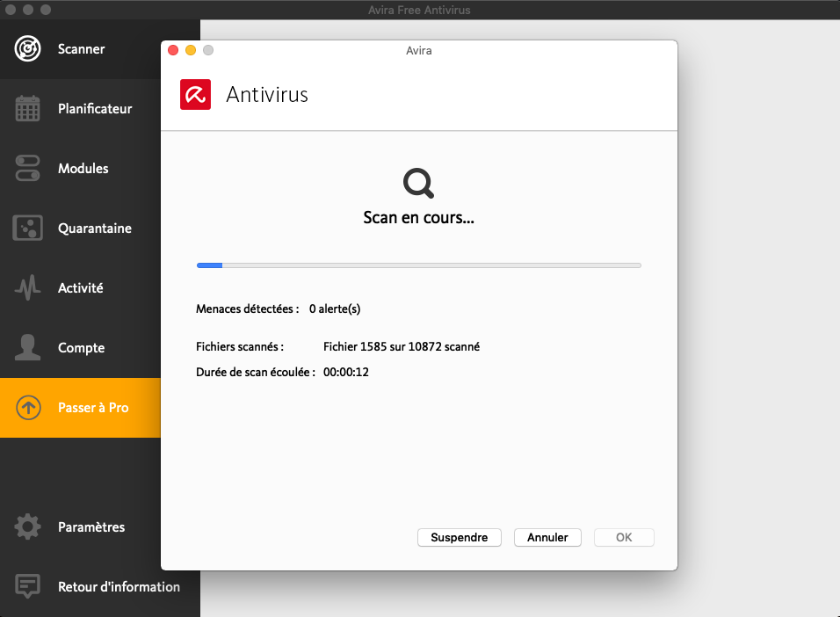The width and height of the screenshot is (840, 617).
Task: Click the magnifying glass scan icon
Action: [x=418, y=184]
